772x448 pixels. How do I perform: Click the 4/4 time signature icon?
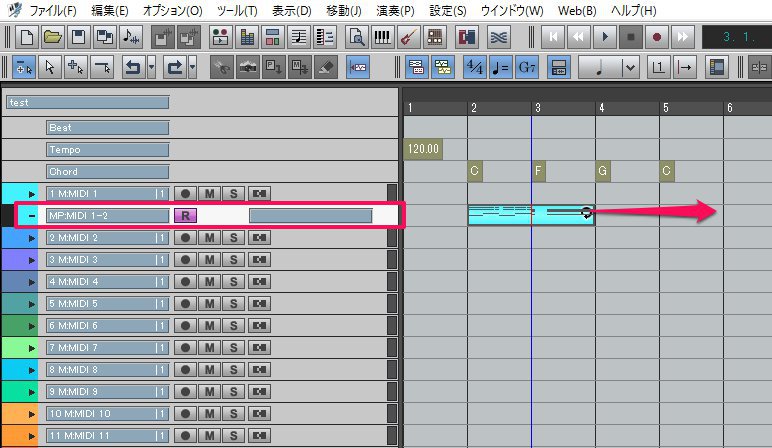click(475, 67)
